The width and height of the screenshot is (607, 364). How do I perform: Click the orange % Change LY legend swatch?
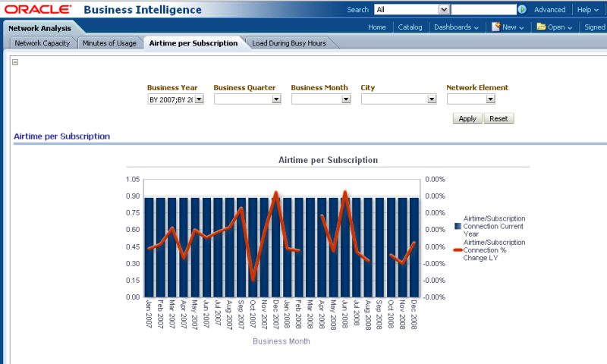pos(458,250)
